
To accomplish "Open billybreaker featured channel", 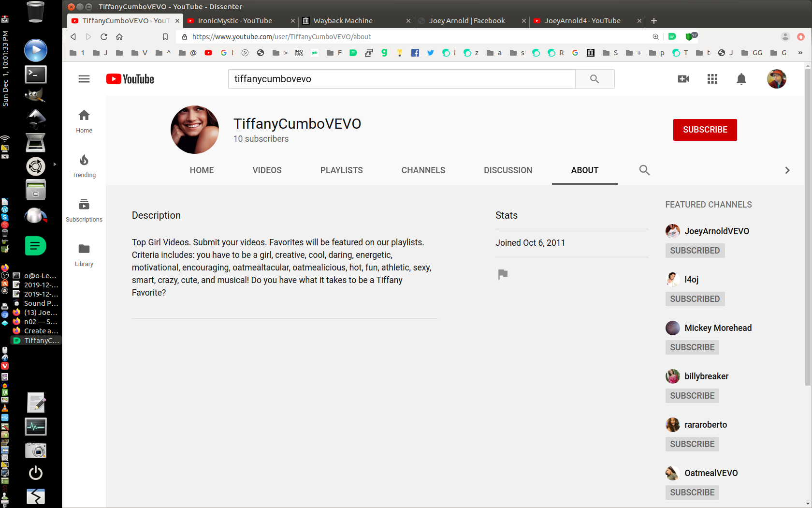I will click(x=706, y=376).
